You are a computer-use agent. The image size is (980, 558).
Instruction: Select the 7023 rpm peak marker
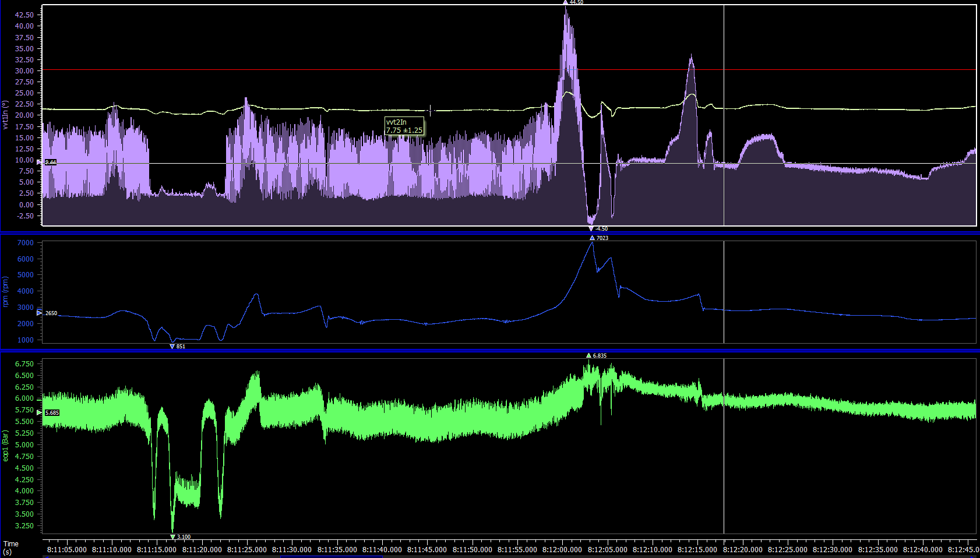592,238
